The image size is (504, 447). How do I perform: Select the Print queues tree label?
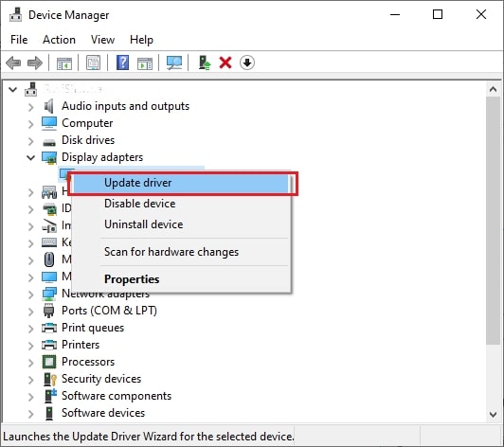pyautogui.click(x=93, y=328)
